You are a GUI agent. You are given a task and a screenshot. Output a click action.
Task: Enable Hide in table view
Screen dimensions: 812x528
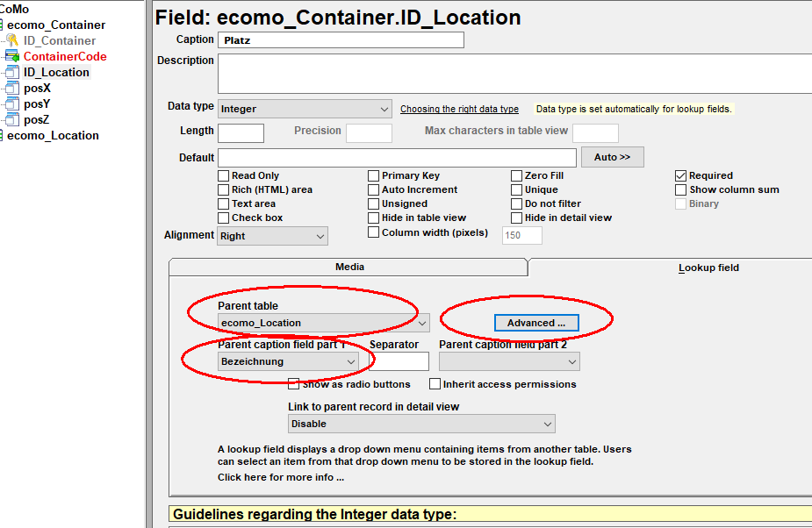coord(373,218)
